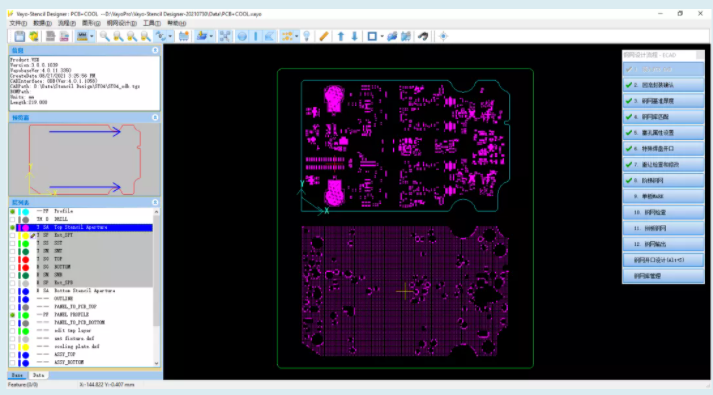713x395 pixels.
Task: Click workflow step 9 button containing MARK
Action: pyautogui.click(x=663, y=196)
